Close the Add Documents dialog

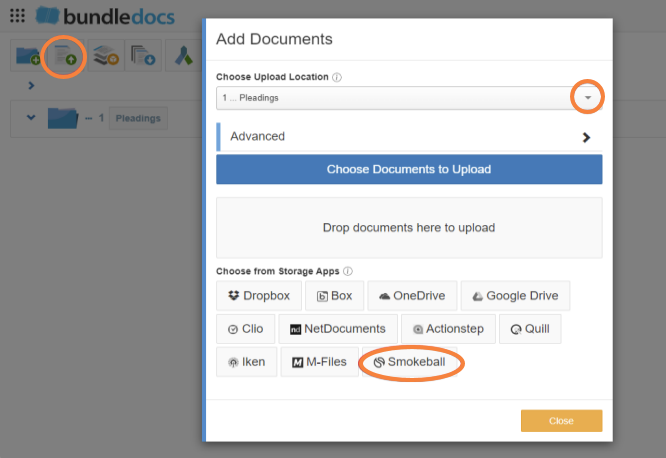(561, 421)
